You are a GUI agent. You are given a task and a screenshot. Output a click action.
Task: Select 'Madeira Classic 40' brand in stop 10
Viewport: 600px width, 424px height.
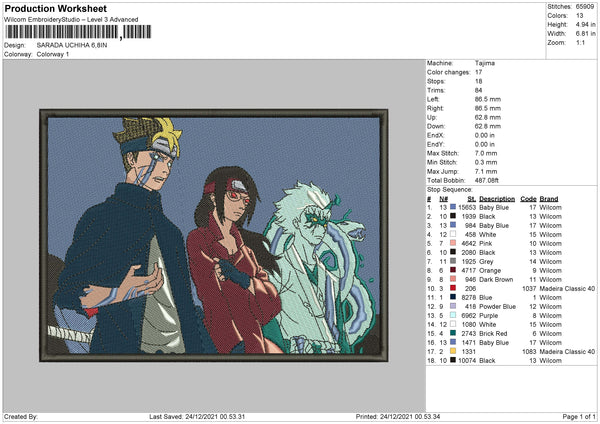(x=567, y=289)
